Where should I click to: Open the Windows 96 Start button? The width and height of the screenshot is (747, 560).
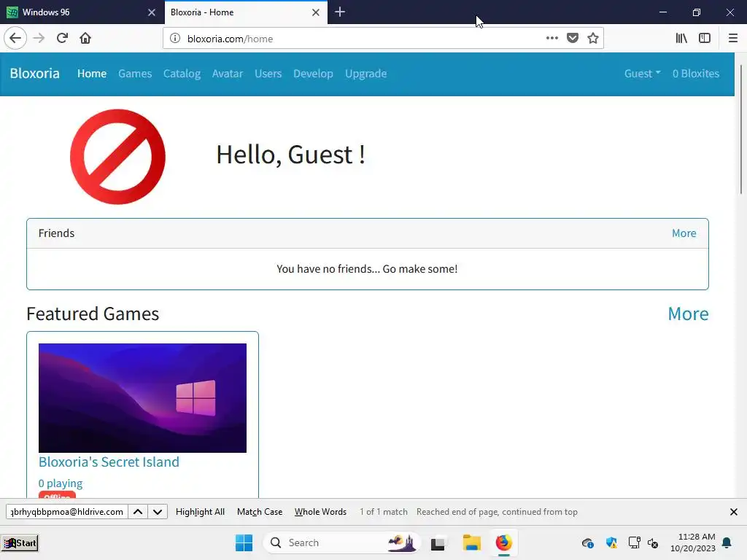click(20, 542)
